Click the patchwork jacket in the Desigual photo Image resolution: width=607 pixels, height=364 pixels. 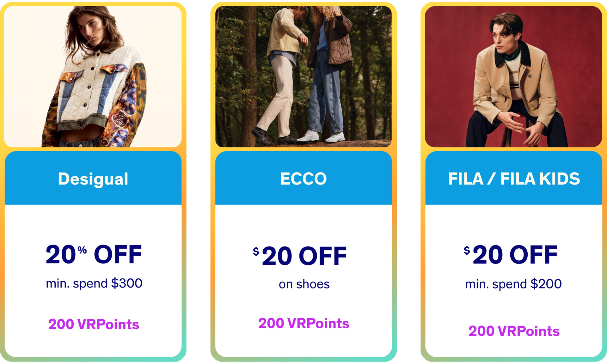(95, 95)
